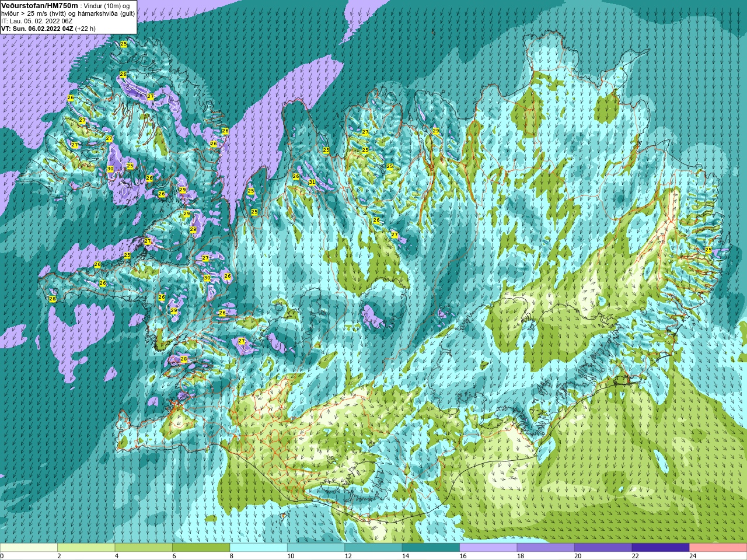Screen dimensions: 747x560
Task: Click the "IT: Lau. 05. 02. 2022 06Z" line
Action: (37, 21)
